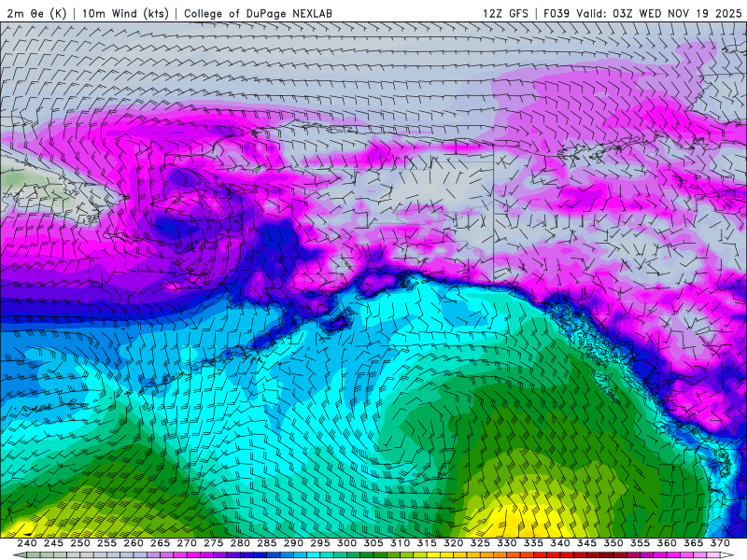747x560 pixels.
Task: Click the 250 value on the color scale
Action: (x=80, y=543)
